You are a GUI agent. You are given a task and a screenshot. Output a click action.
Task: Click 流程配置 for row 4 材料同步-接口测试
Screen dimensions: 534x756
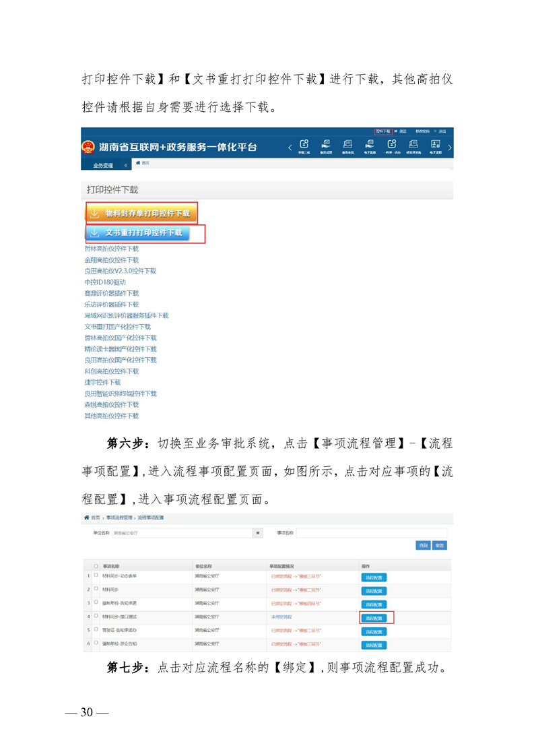[374, 618]
